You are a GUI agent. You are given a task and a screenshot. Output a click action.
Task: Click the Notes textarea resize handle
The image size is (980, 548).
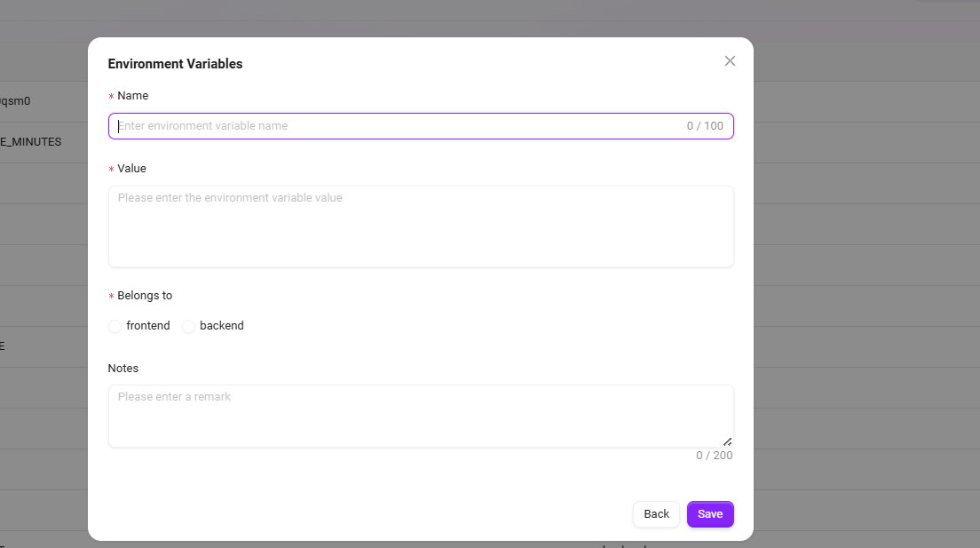pos(727,441)
